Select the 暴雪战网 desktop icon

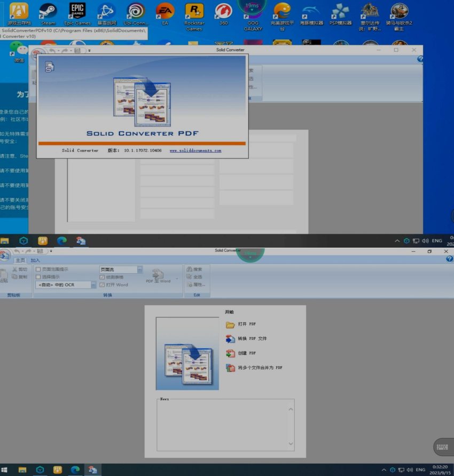[x=107, y=14]
